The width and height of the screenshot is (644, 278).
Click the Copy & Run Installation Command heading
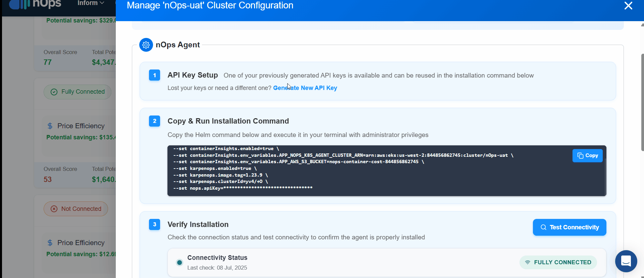tap(228, 121)
